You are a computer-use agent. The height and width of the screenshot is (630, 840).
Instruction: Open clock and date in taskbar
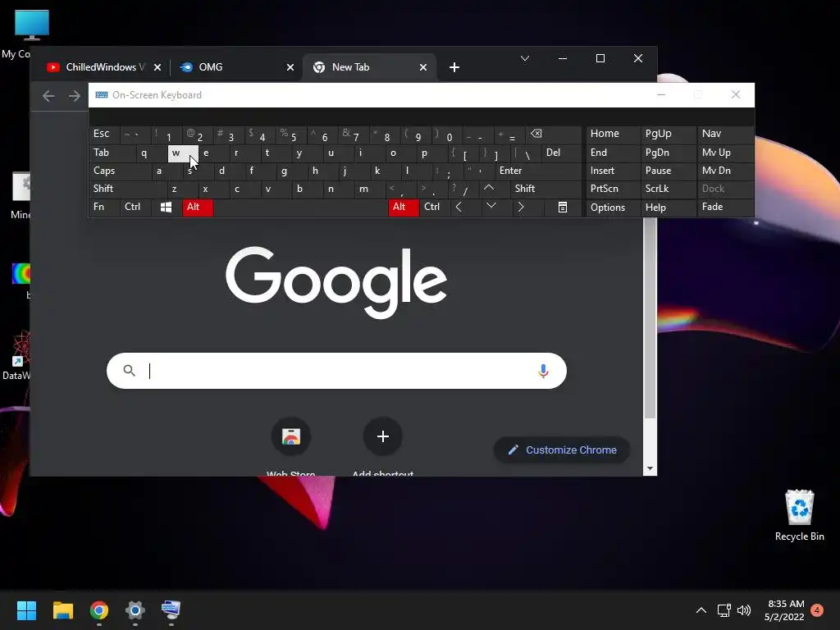point(784,610)
